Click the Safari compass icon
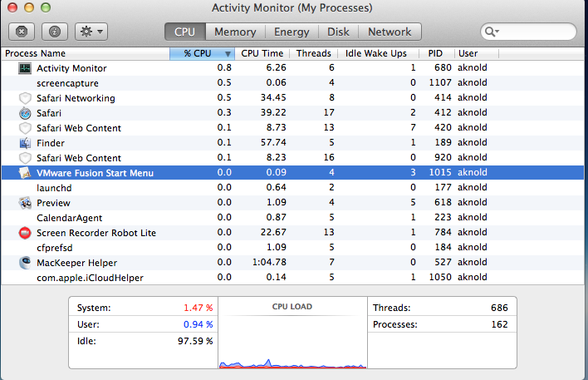 25,113
